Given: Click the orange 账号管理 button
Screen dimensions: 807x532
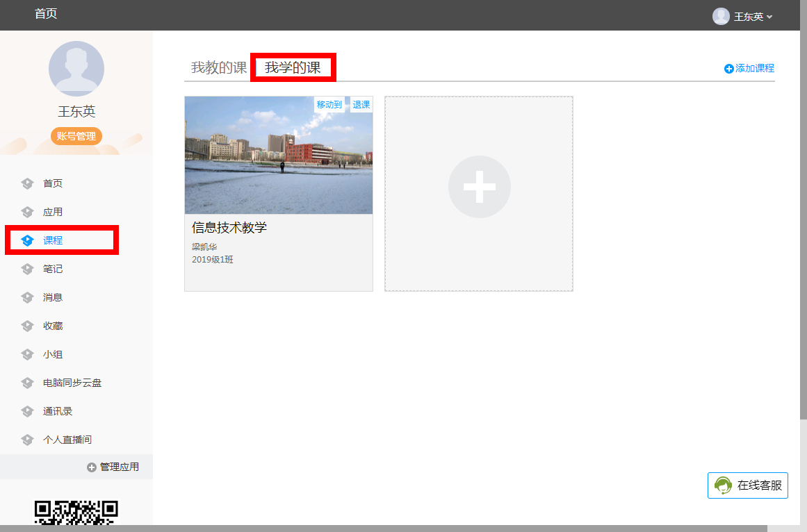Looking at the screenshot, I should 76,136.
